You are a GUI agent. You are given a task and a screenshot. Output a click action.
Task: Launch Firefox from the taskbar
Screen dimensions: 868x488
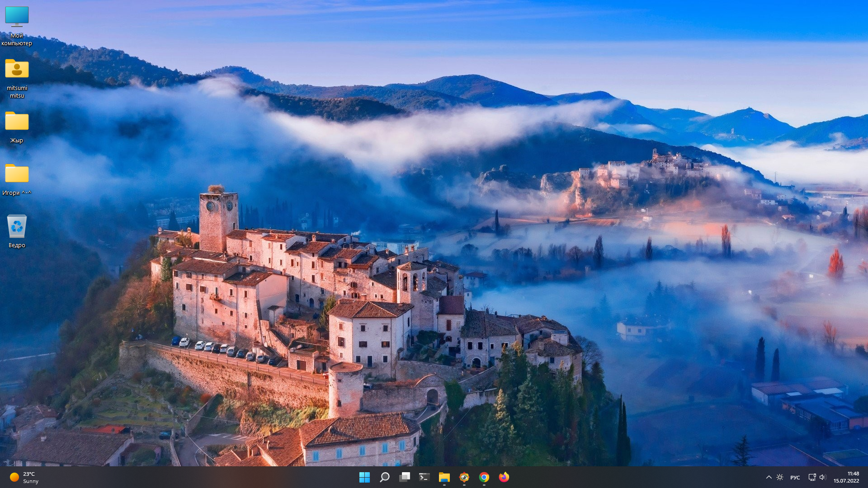point(504,477)
